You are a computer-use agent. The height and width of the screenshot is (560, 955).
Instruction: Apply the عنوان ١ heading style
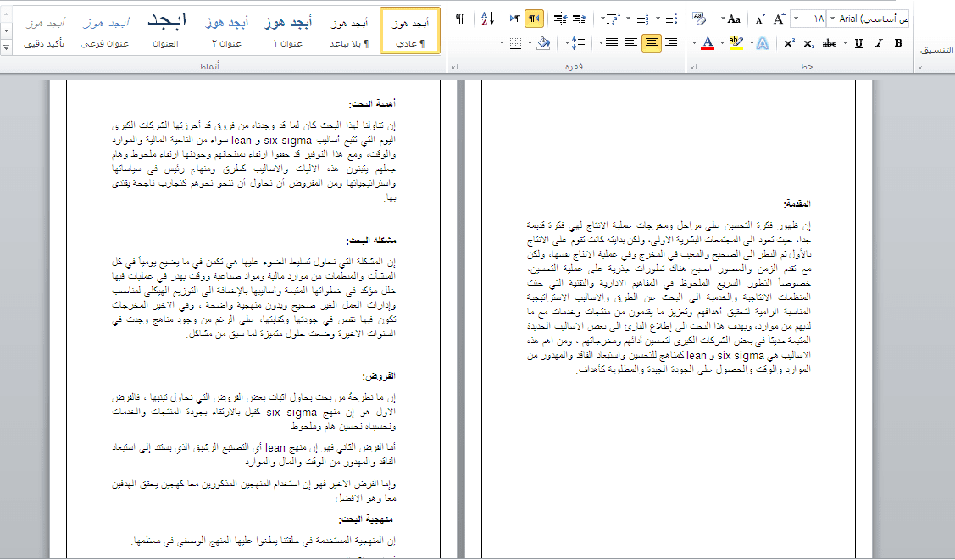point(288,31)
